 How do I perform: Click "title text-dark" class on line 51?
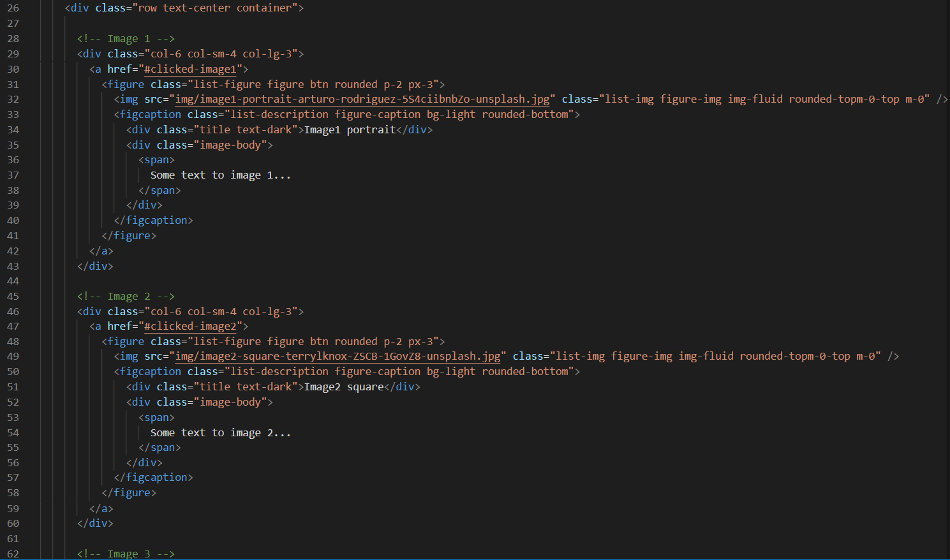pyautogui.click(x=246, y=387)
